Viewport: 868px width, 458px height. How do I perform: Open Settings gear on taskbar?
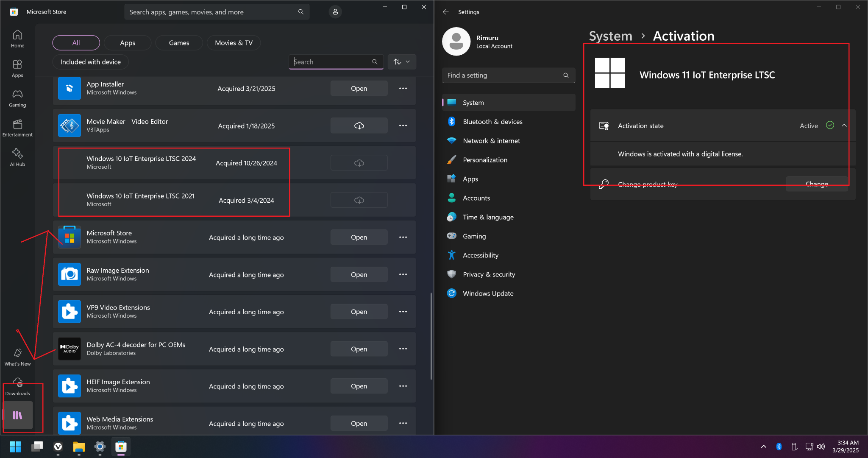(x=100, y=447)
